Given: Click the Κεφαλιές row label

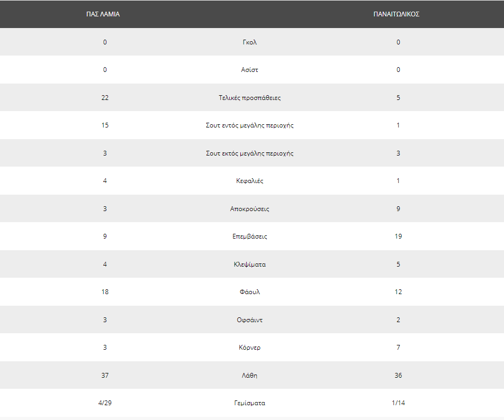Looking at the screenshot, I should coord(250,181).
